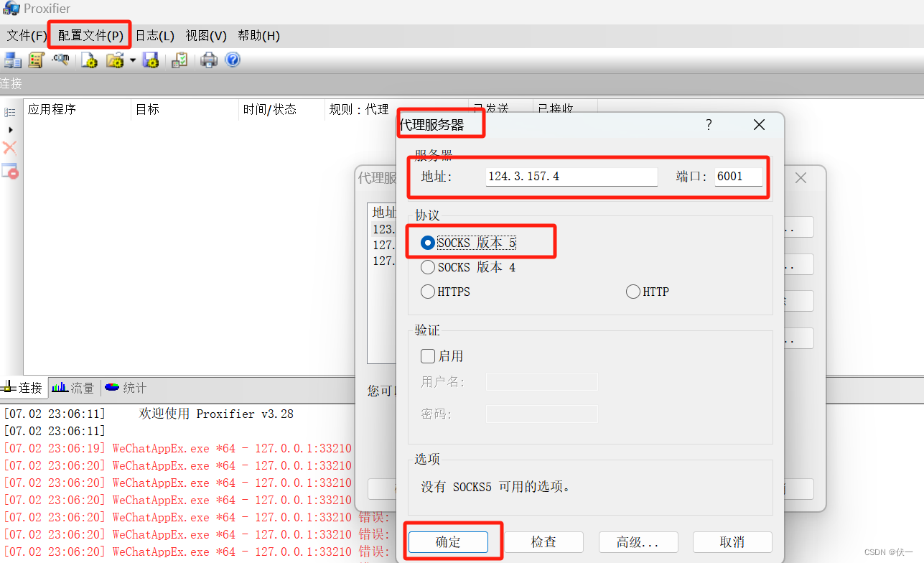Open the 配置文件(P) menu
Viewport: 924px width, 563px height.
(x=90, y=36)
